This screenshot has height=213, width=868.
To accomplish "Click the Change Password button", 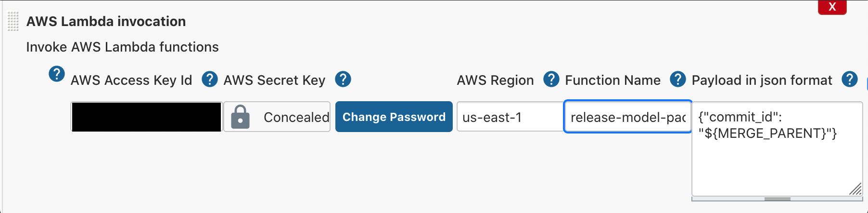I will tap(394, 117).
